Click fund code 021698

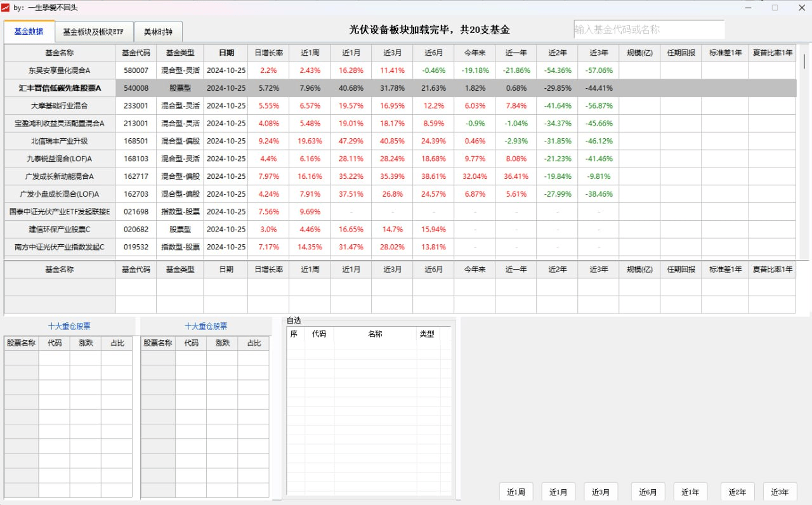coord(136,212)
